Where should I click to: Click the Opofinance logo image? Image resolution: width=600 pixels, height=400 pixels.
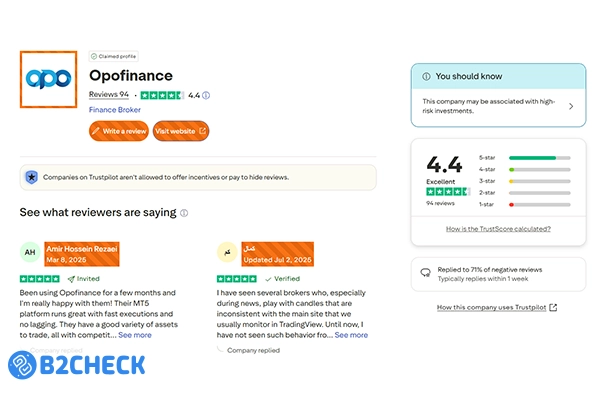coord(49,79)
